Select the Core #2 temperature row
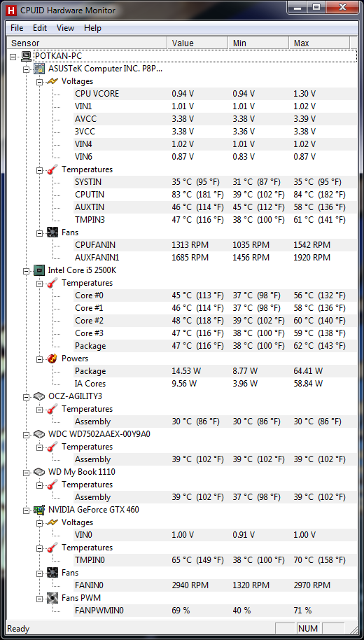Screen dimensions: 364x640 coord(214,321)
